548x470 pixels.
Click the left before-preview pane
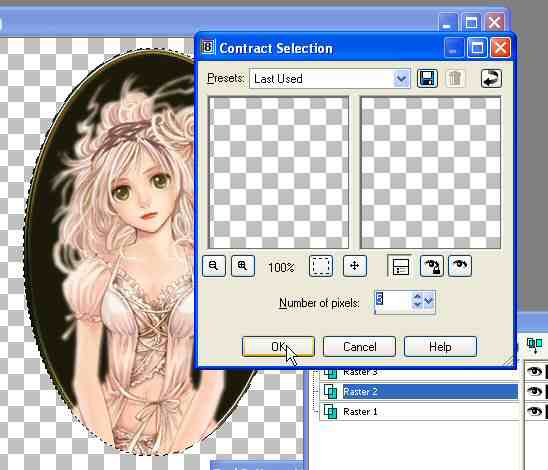279,173
